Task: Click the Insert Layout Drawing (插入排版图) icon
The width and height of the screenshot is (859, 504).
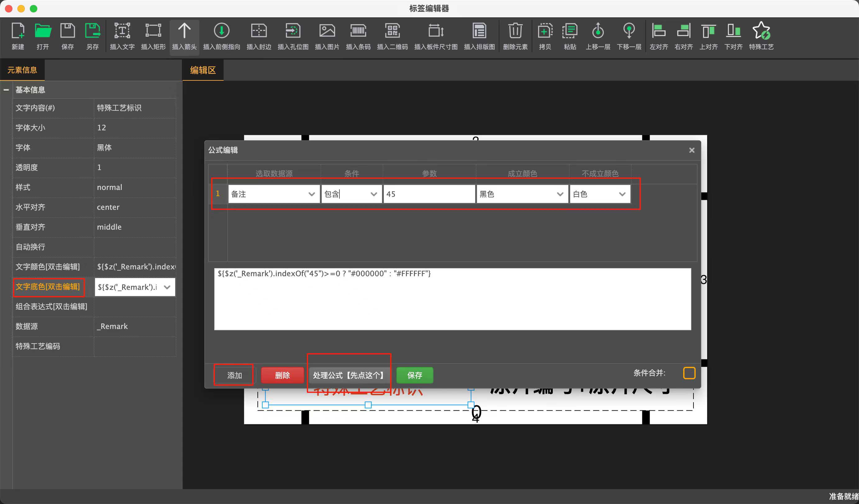Action: [x=479, y=31]
